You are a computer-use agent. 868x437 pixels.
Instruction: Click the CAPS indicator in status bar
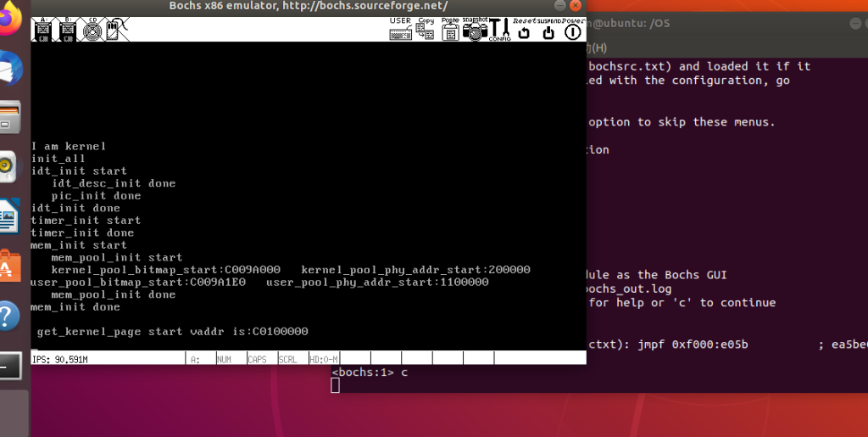point(258,359)
